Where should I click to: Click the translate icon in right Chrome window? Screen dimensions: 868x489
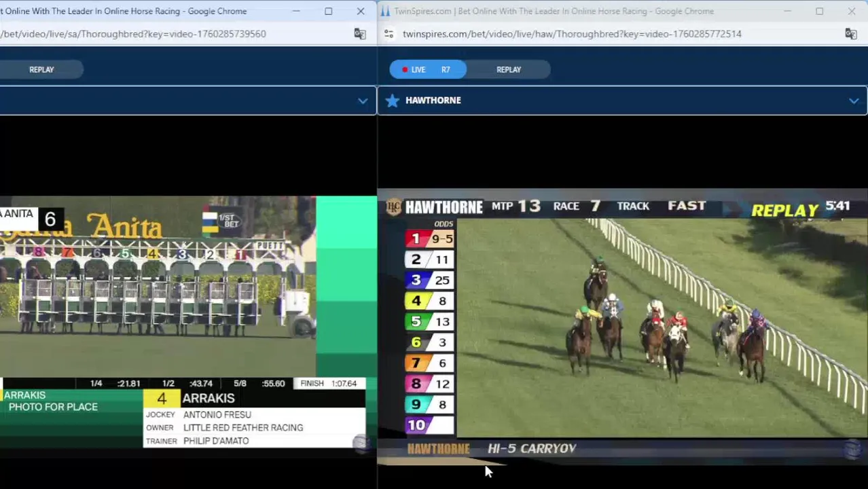[x=850, y=34]
